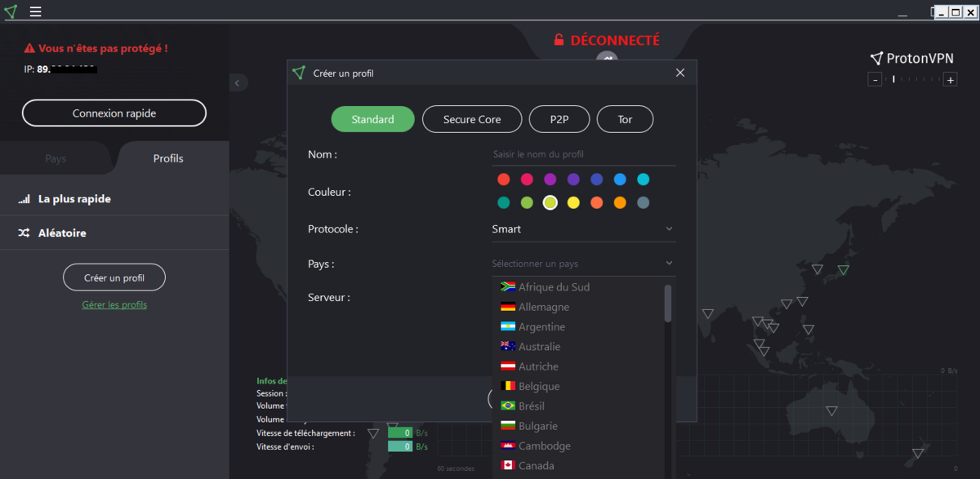
Task: Select the Standard profile type
Action: [372, 119]
